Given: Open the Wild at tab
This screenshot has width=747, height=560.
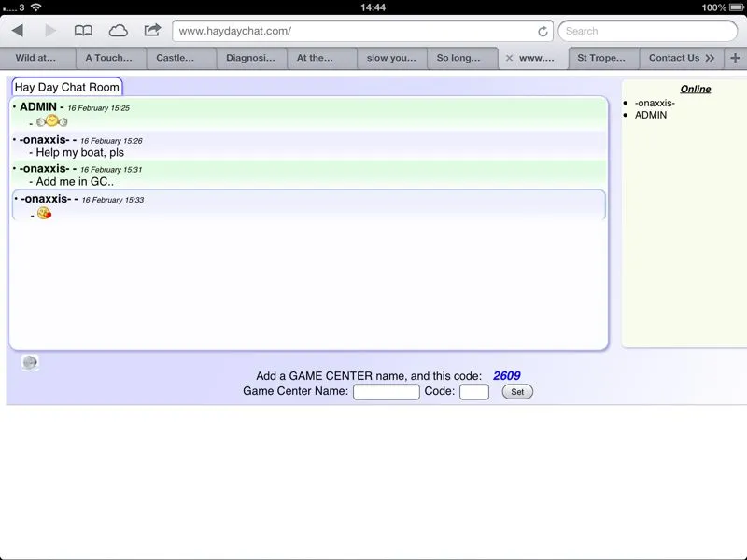Looking at the screenshot, I should click(x=36, y=58).
